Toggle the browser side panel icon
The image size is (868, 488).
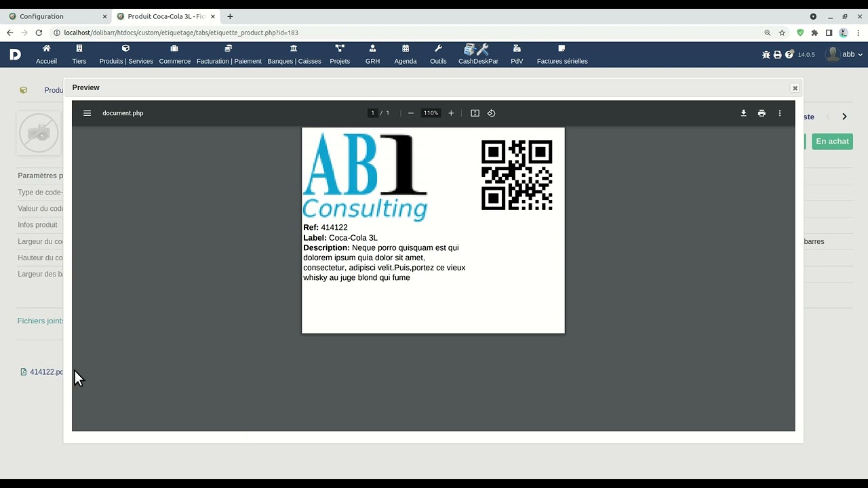(829, 33)
